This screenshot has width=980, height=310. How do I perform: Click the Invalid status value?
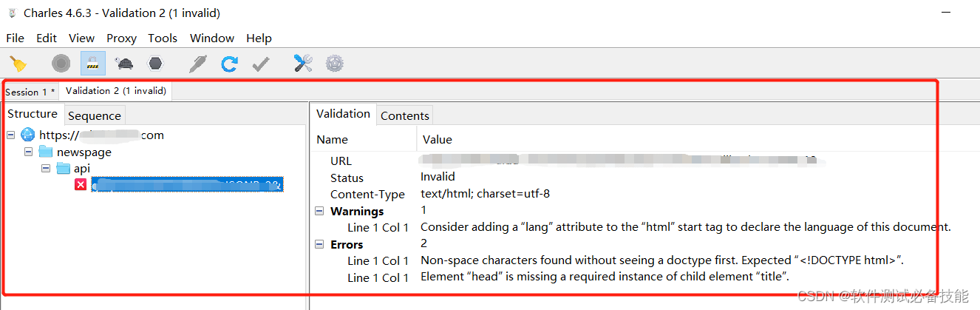438,177
